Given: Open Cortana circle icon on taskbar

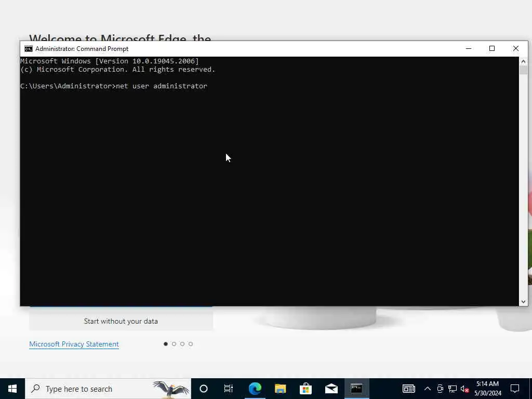Looking at the screenshot, I should pos(204,389).
